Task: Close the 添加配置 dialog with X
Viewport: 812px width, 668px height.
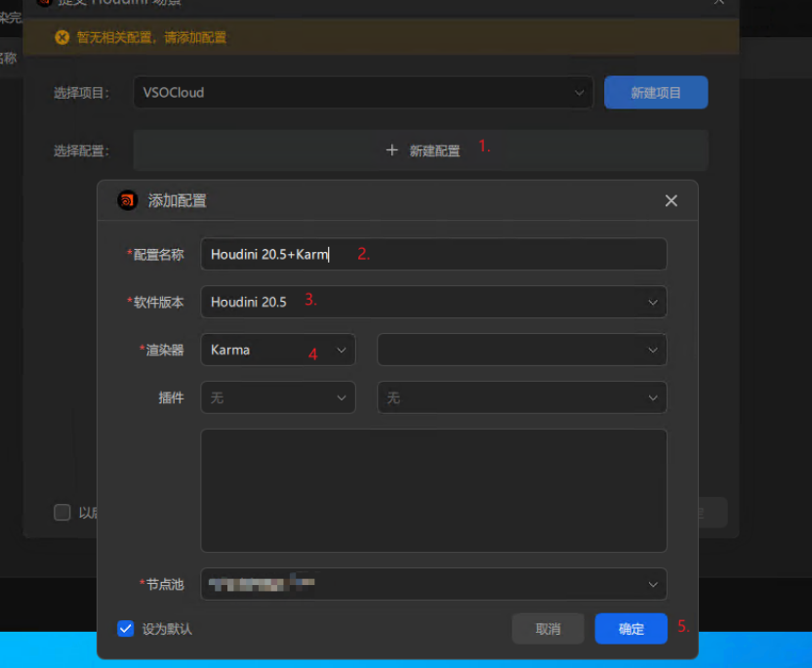Action: click(670, 200)
